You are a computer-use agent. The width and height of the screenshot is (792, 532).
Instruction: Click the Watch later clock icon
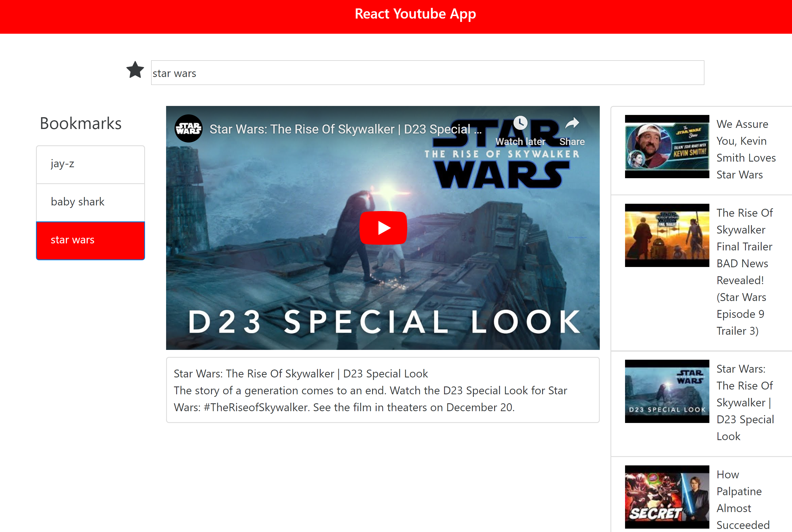pos(520,123)
